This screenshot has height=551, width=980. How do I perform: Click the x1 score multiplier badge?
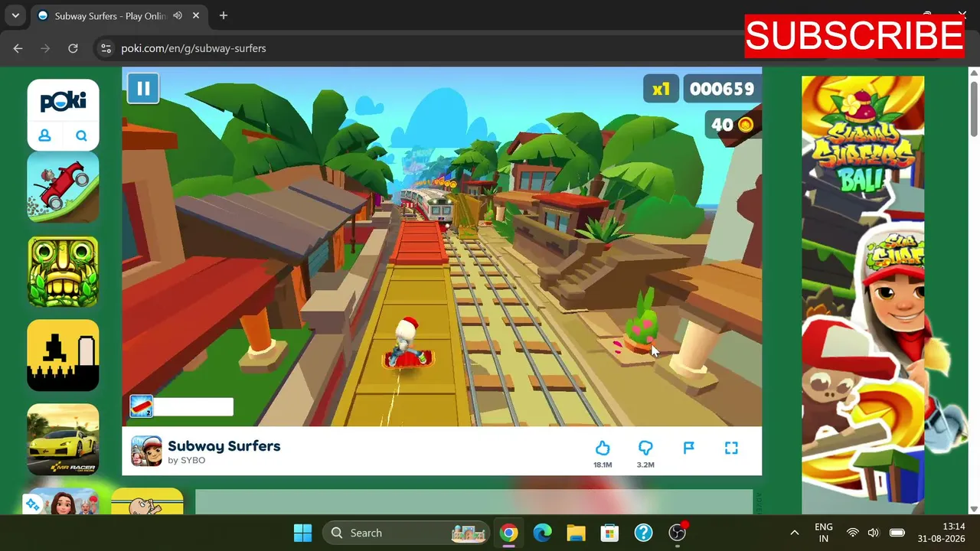click(x=661, y=89)
